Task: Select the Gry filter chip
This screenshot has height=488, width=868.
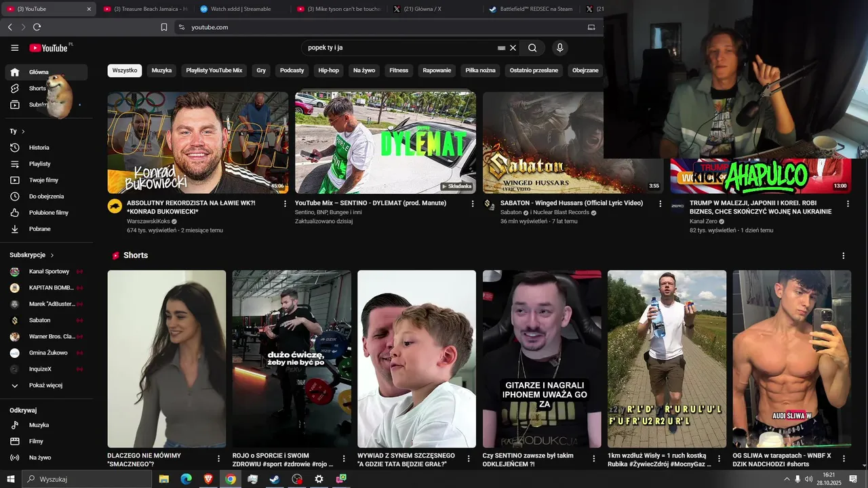Action: [261, 70]
